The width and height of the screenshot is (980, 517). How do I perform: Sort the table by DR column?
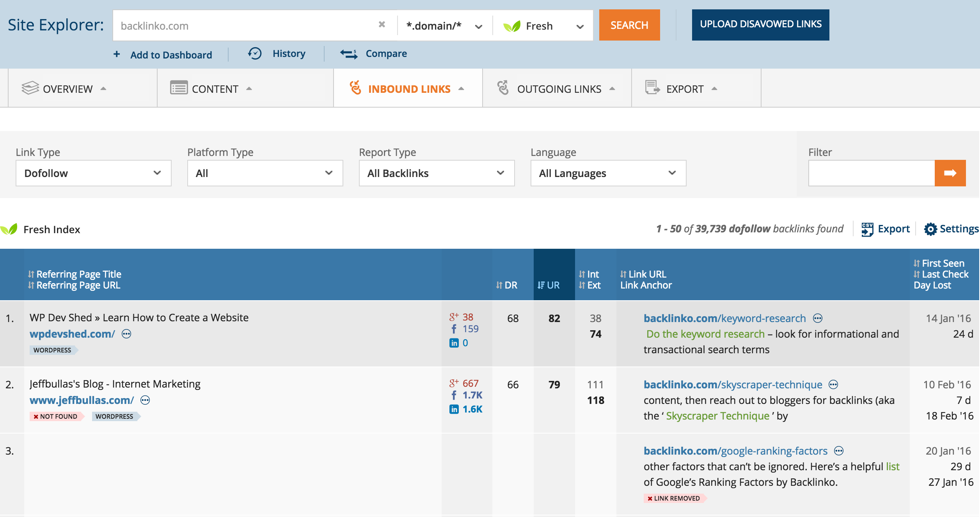506,285
